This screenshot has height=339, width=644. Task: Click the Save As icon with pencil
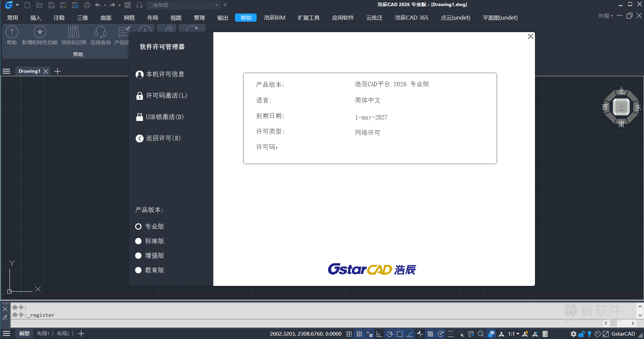point(63,5)
